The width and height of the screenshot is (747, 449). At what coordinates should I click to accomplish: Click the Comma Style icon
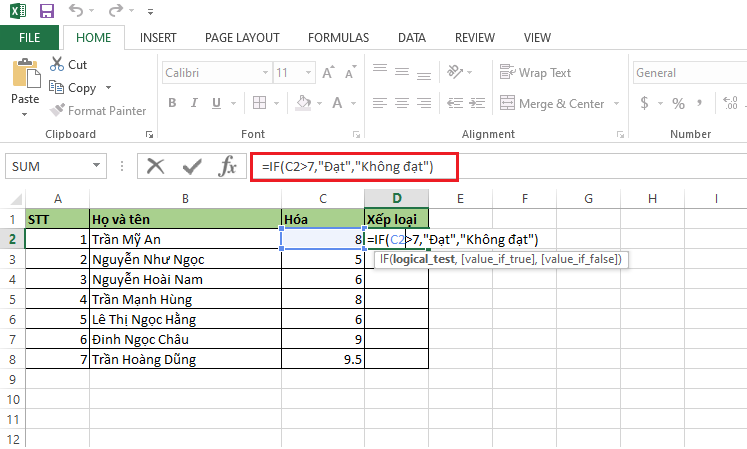click(x=699, y=103)
